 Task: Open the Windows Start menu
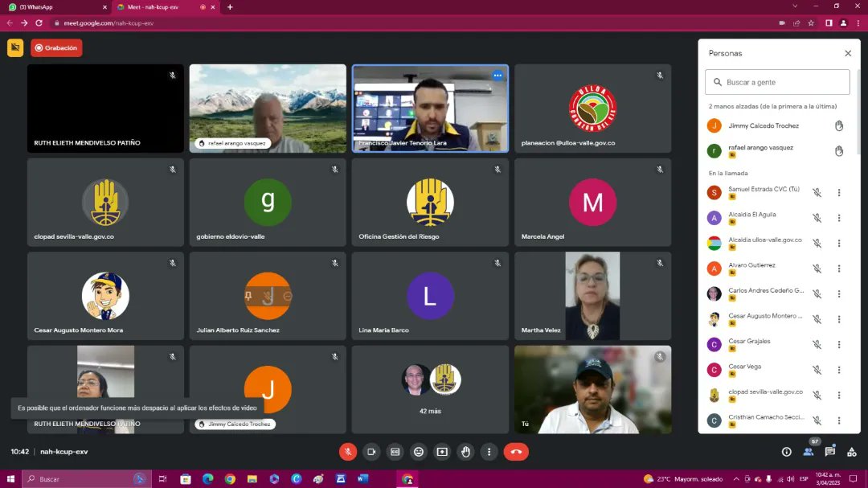point(10,478)
